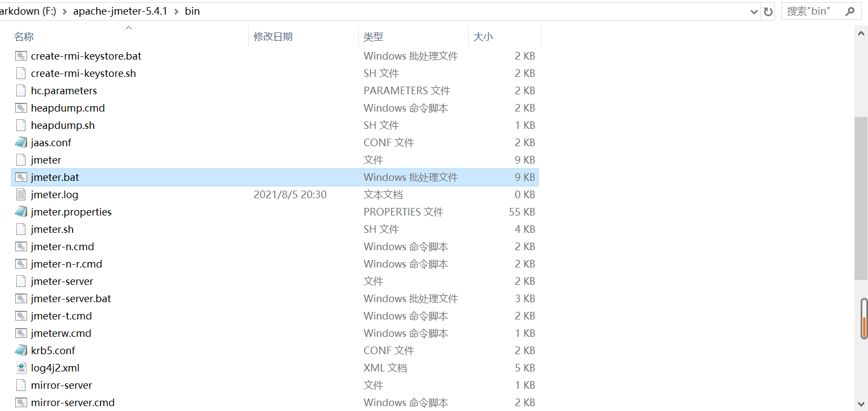Click the down arrow of the vertical scrollbar

861,404
